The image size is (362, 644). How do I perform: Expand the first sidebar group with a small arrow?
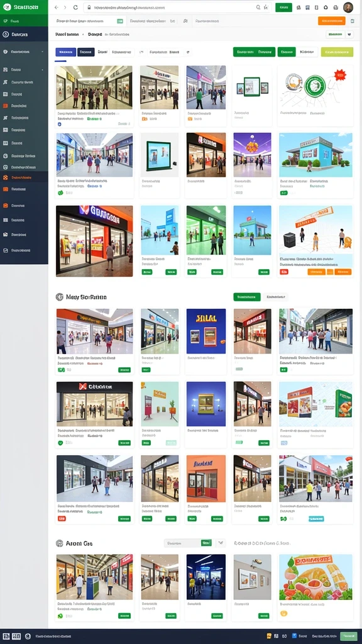click(24, 52)
